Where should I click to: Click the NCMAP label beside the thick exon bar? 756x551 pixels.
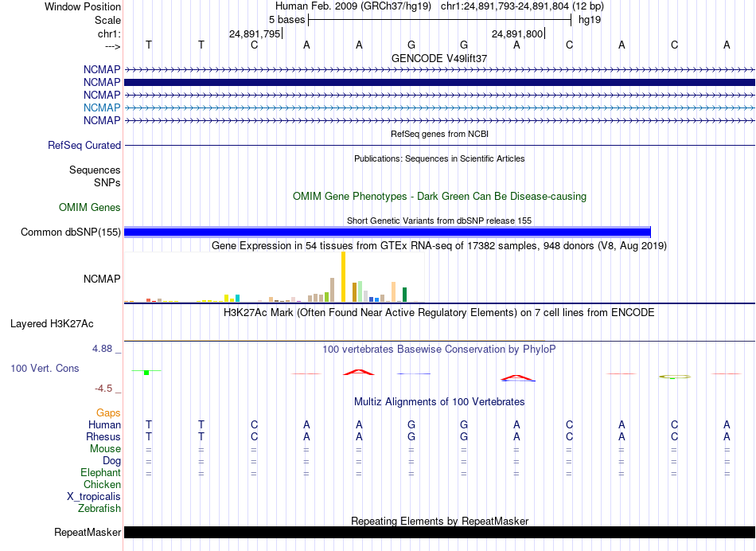(x=102, y=83)
